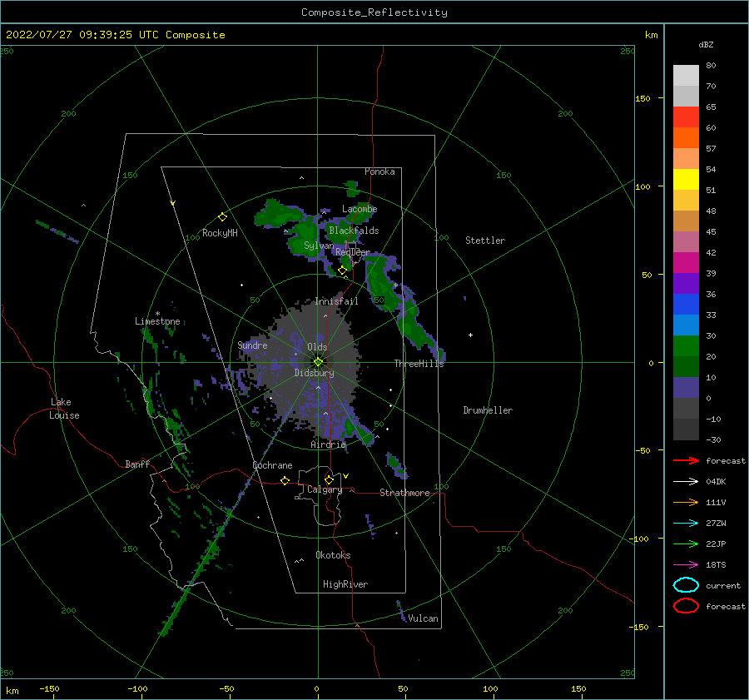This screenshot has width=749, height=700.
Task: Click the cyan 27ZW arrow icon
Action: tap(686, 524)
